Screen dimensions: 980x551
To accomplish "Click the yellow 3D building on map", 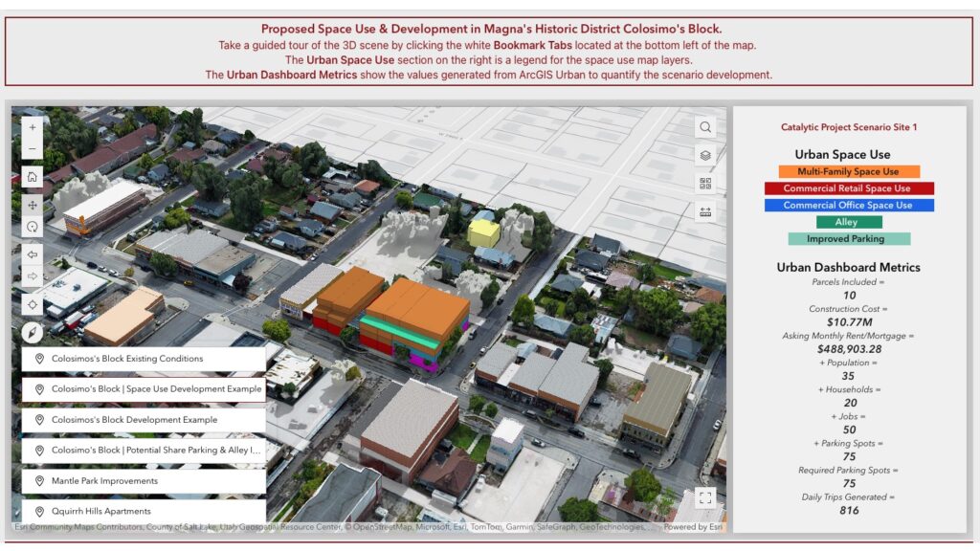I will (484, 233).
